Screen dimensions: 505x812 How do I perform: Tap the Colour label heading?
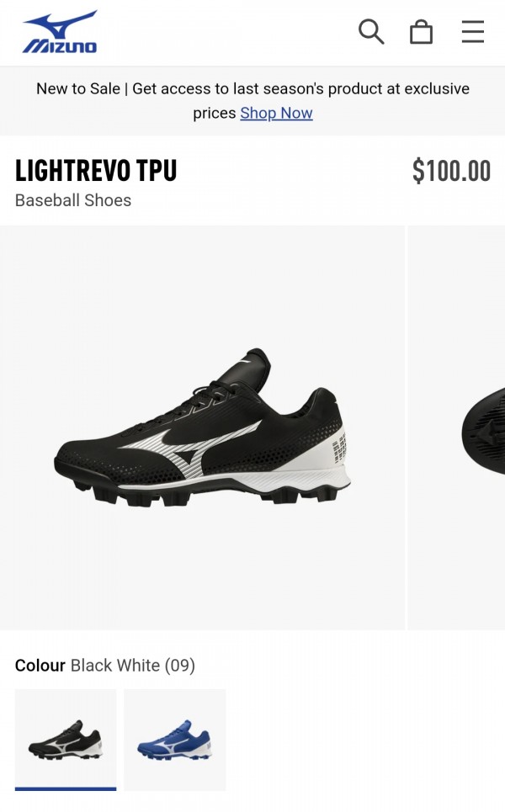pyautogui.click(x=40, y=666)
